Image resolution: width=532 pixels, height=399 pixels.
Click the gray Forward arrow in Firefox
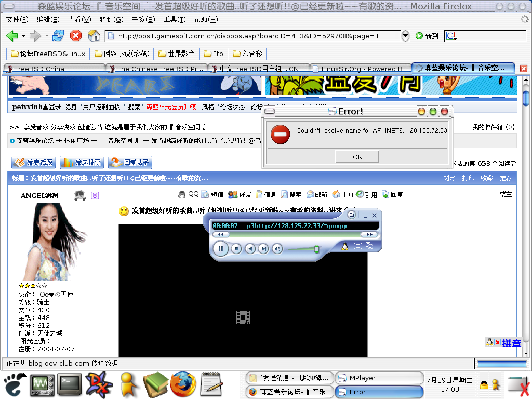point(35,36)
